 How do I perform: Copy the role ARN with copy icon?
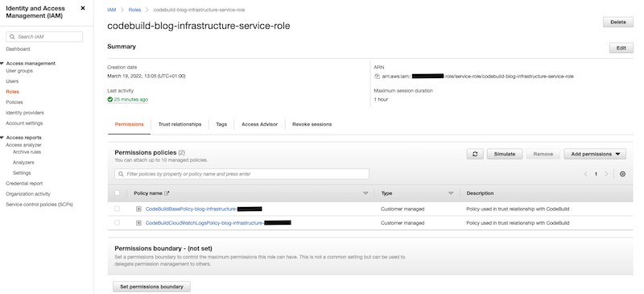click(x=377, y=76)
